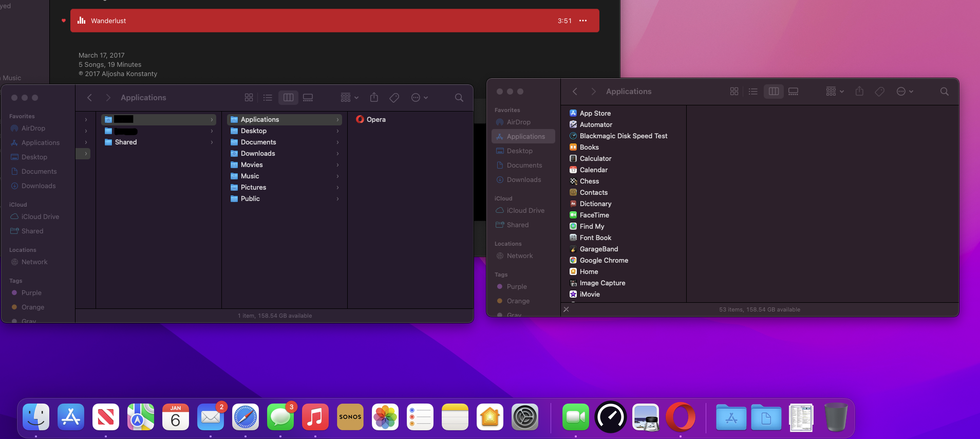This screenshot has width=980, height=439.
Task: Open Calendar showing Jan 6 in Dock
Action: pyautogui.click(x=176, y=417)
